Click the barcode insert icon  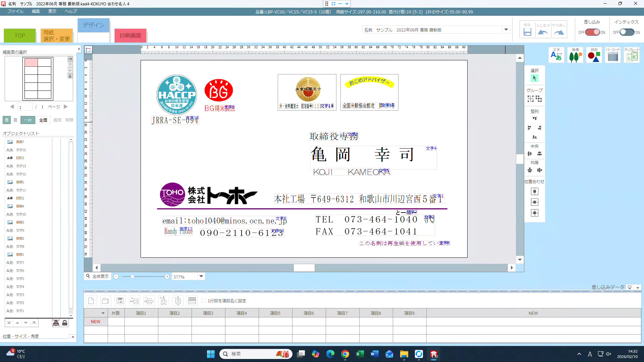(x=613, y=55)
